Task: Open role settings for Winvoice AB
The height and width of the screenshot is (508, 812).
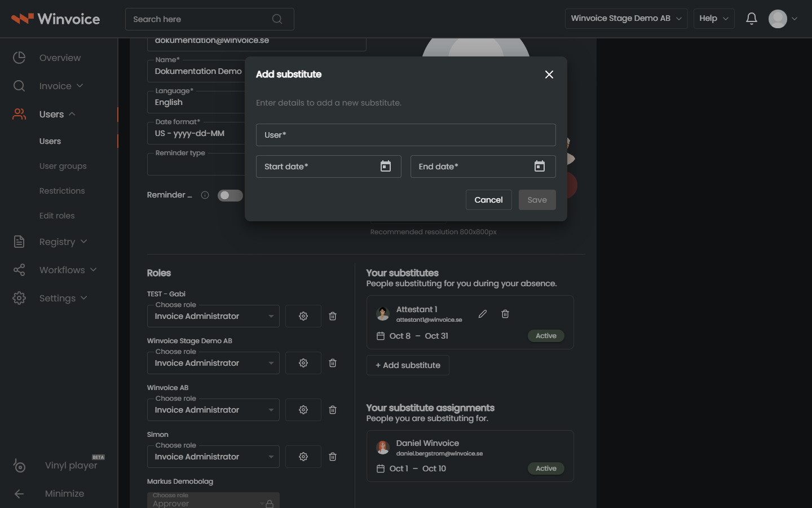Action: [x=303, y=410]
